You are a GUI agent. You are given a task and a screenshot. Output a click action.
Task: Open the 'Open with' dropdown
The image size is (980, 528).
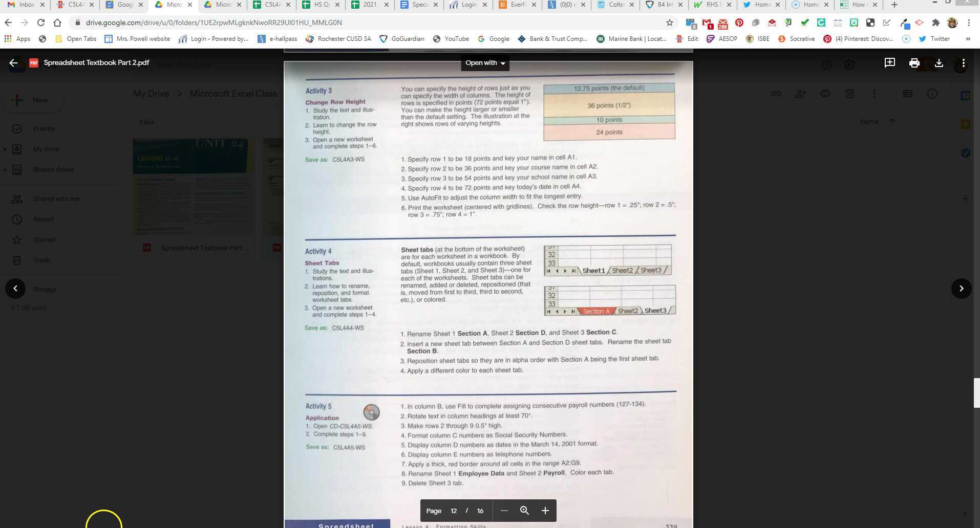[484, 63]
